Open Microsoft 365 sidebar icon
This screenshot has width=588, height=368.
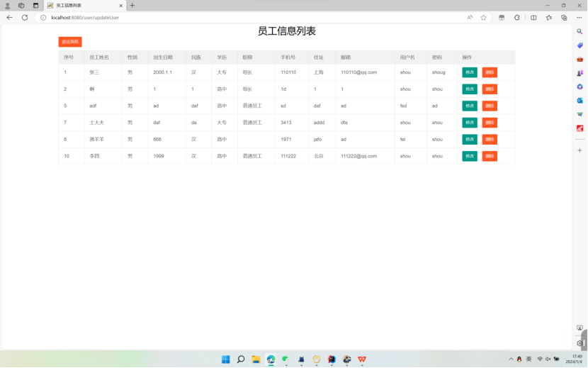tap(579, 87)
